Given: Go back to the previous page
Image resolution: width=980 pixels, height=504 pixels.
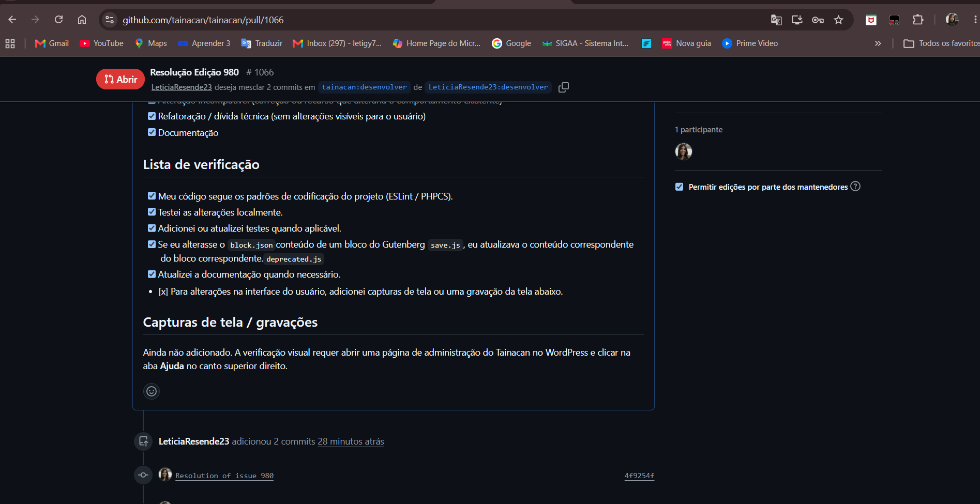Looking at the screenshot, I should (x=12, y=20).
